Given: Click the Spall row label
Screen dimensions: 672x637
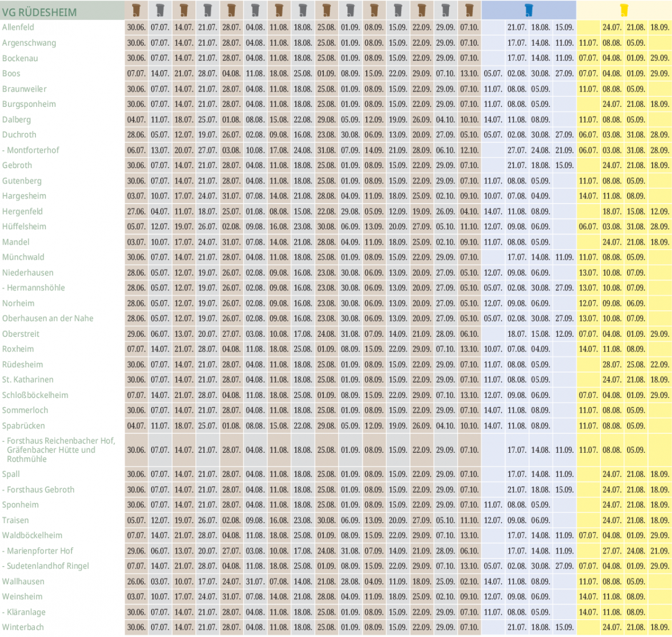Looking at the screenshot, I should pos(11,475).
